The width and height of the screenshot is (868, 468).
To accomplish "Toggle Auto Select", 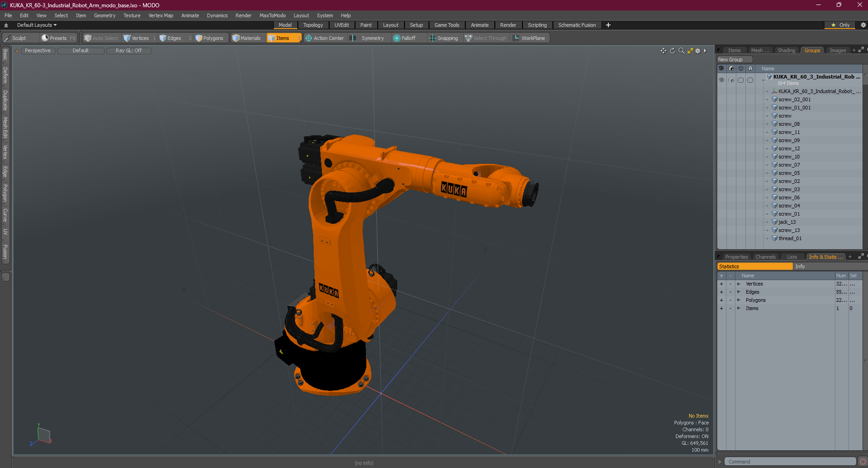I will [x=101, y=38].
